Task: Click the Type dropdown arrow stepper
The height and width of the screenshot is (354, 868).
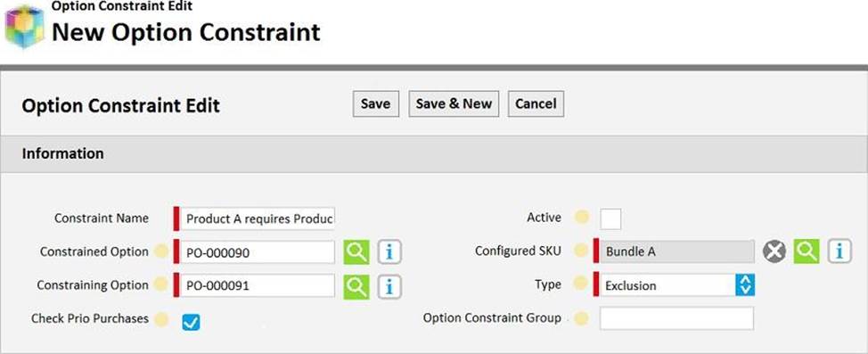Action: 745,285
